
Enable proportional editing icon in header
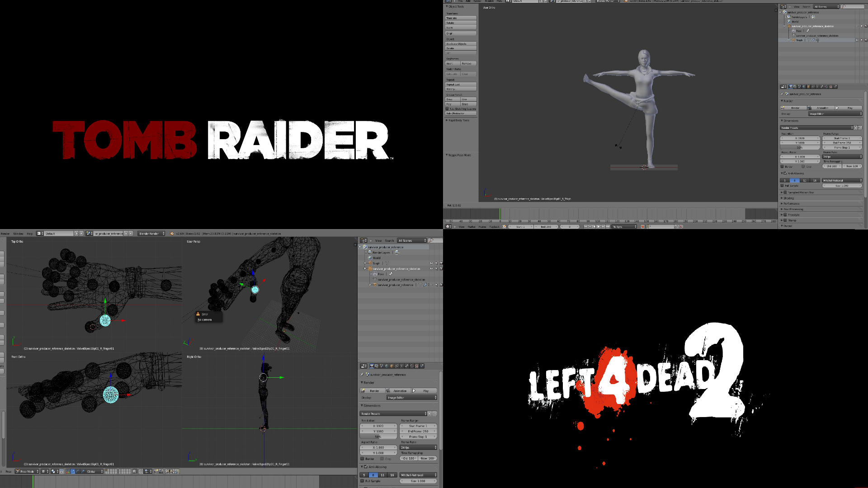53,471
